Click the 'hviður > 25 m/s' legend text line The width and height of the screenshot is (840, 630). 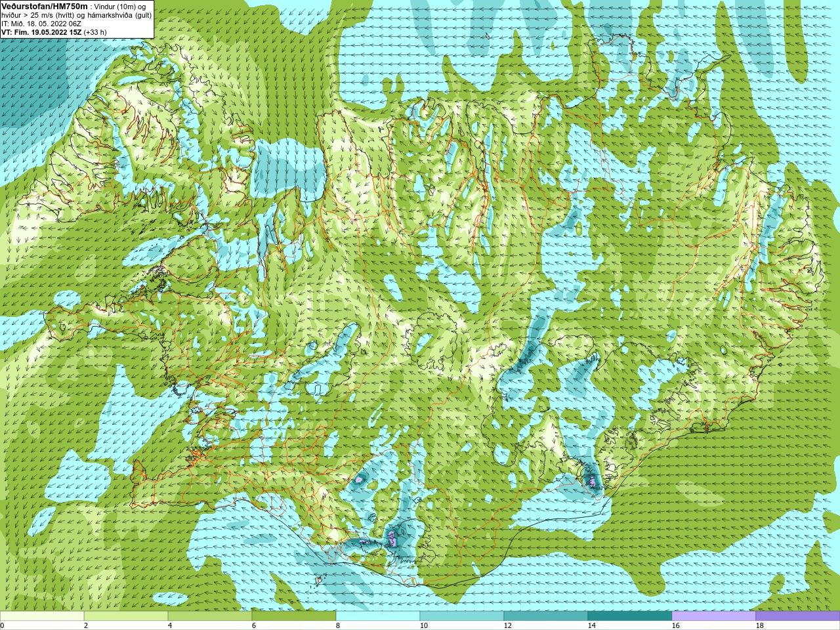76,15
